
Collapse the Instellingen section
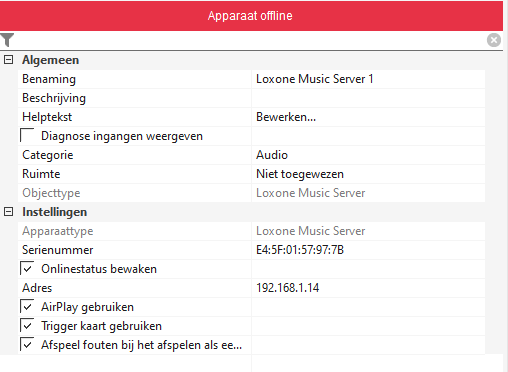8,212
